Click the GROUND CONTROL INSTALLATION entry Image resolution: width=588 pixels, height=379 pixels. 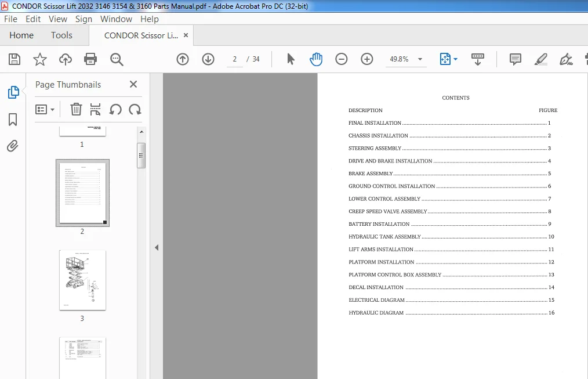tap(449, 186)
